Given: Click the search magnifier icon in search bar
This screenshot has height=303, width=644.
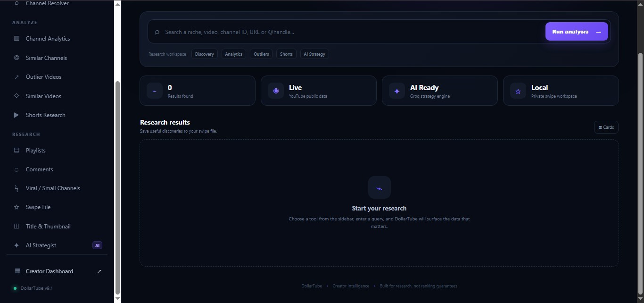Looking at the screenshot, I should click(x=157, y=32).
